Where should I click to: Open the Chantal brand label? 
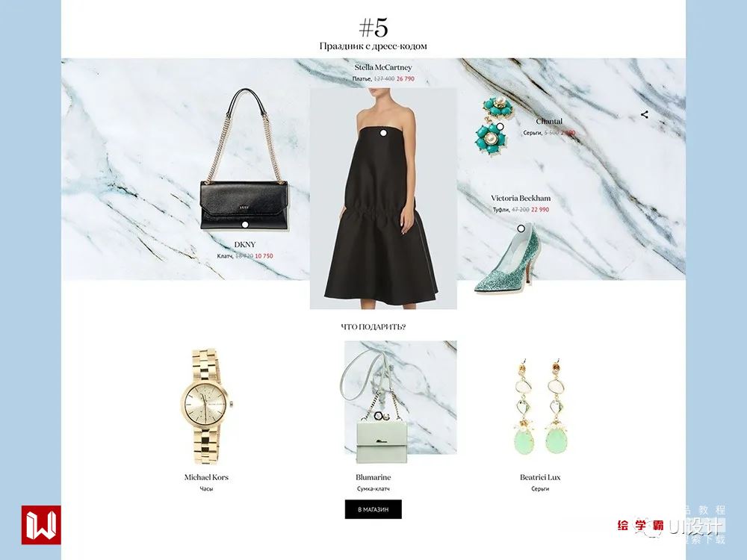click(x=549, y=122)
